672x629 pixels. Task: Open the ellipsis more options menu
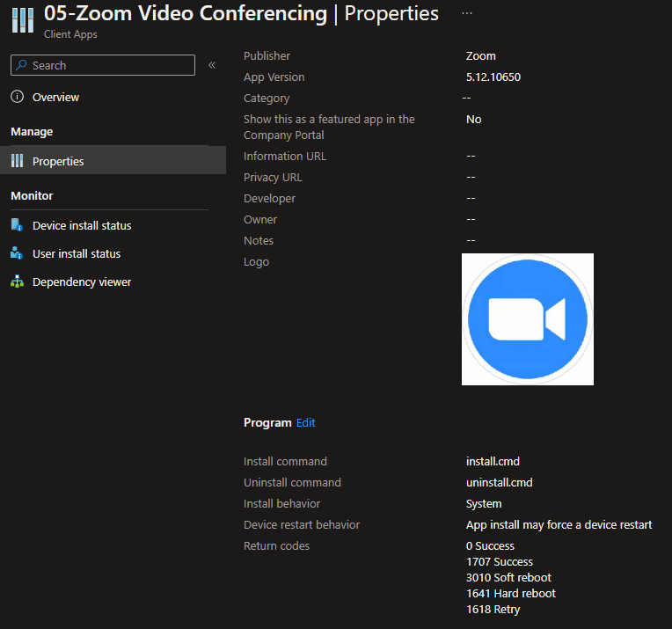pyautogui.click(x=467, y=13)
